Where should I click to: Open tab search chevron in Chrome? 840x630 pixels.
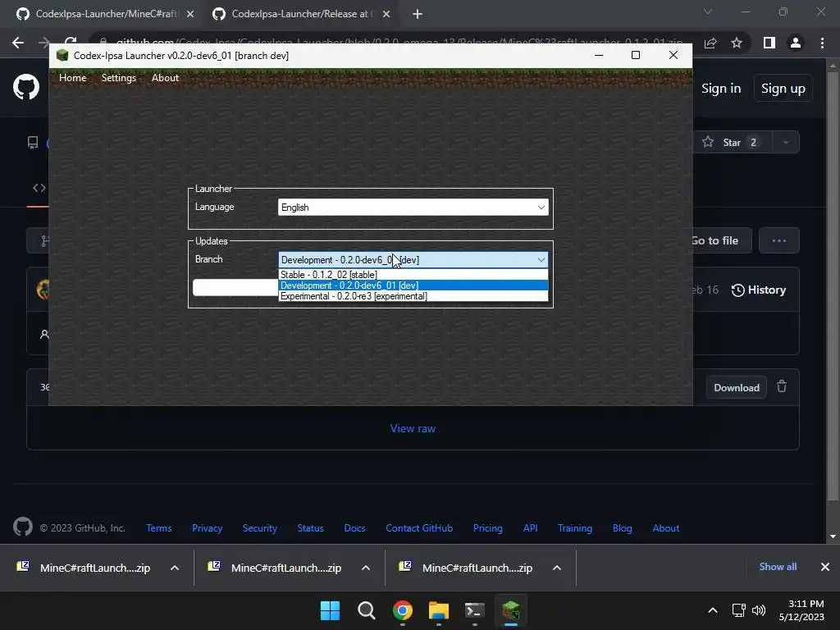708,11
